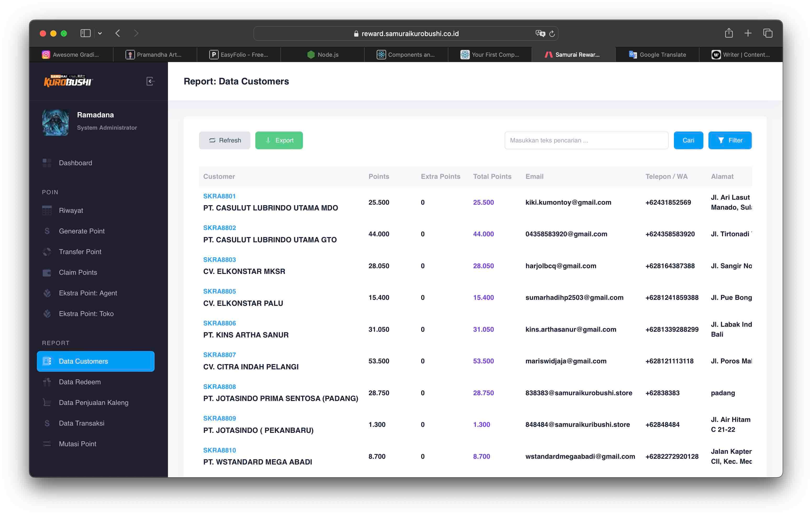Collapse the sidebar using the header arrow icon
812x516 pixels.
click(150, 81)
